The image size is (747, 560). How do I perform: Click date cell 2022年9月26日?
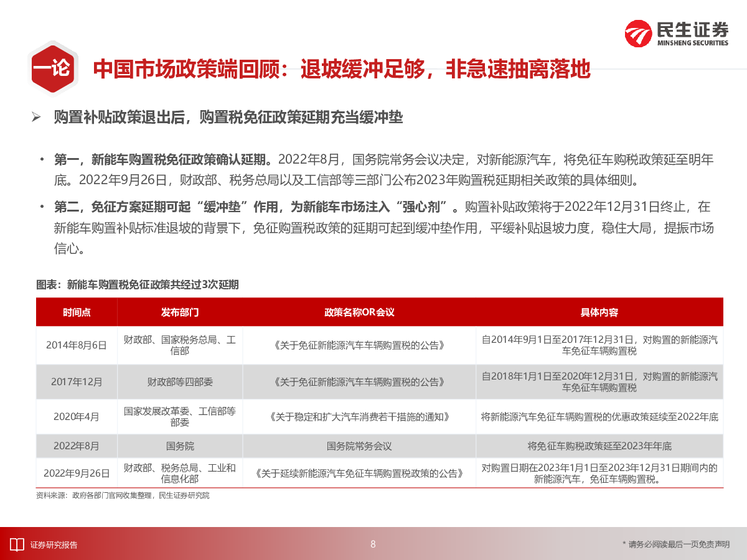77,473
